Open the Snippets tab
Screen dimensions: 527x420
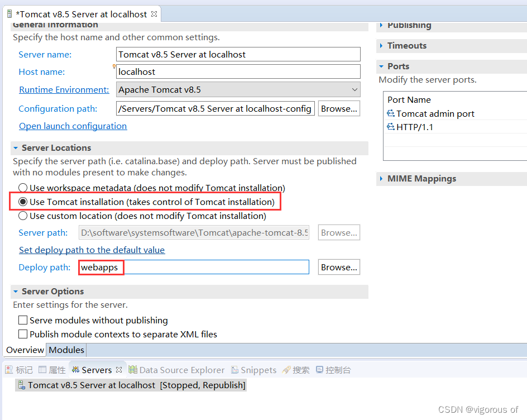click(254, 370)
